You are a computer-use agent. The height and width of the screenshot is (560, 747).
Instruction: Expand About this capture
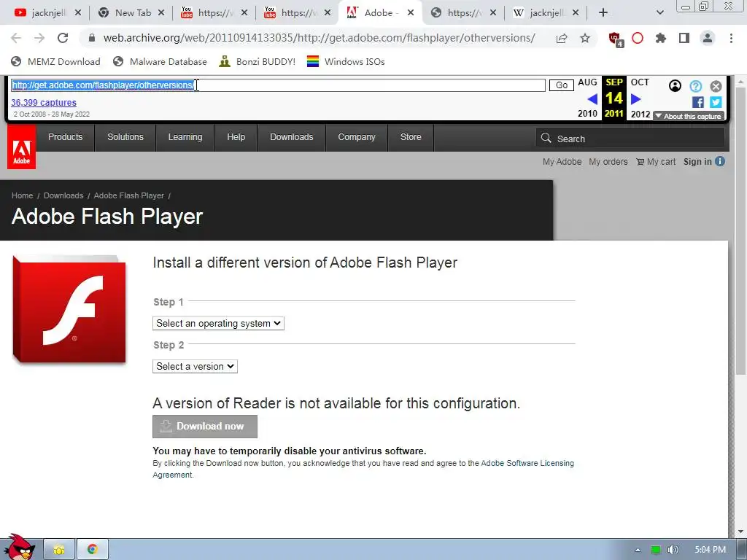689,116
